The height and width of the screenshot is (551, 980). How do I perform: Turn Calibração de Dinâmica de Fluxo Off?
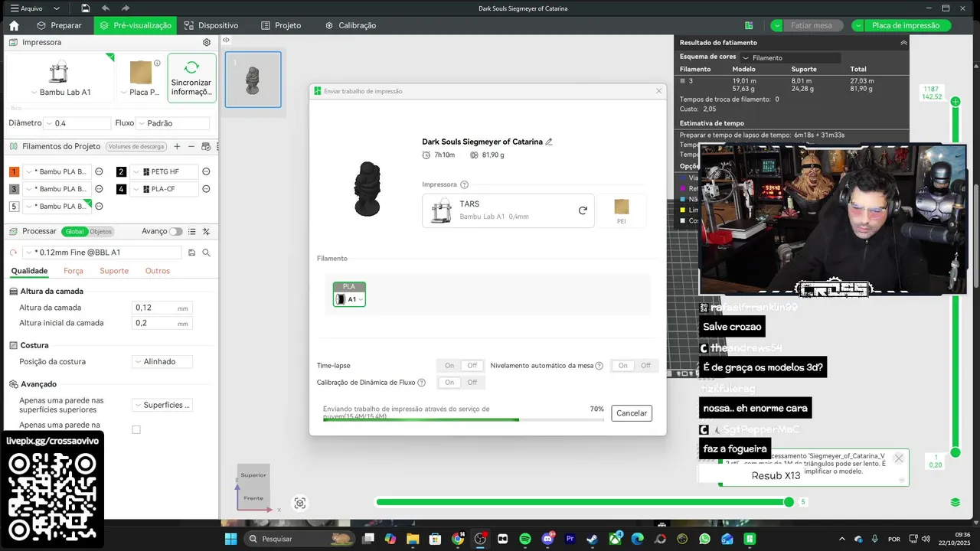pos(472,383)
